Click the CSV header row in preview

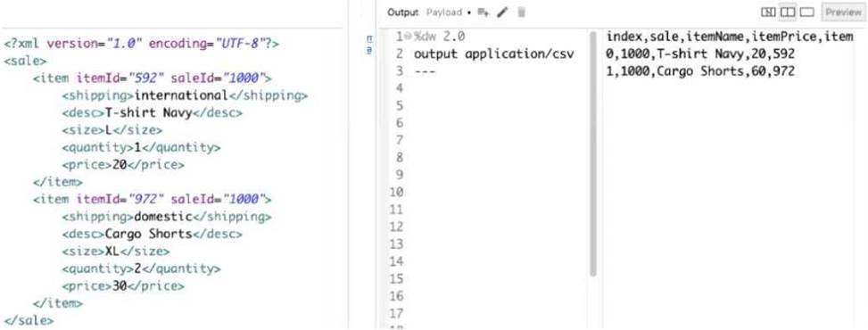coord(730,37)
